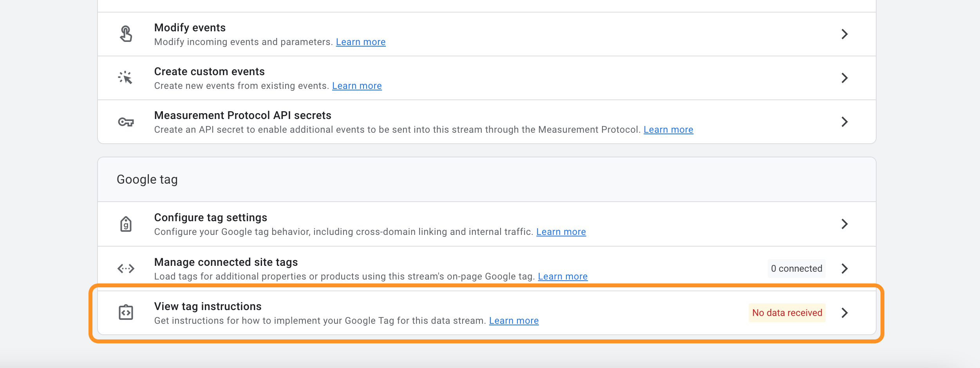This screenshot has width=980, height=368.
Task: Click the Create custom events cursor icon
Action: pyautogui.click(x=125, y=78)
